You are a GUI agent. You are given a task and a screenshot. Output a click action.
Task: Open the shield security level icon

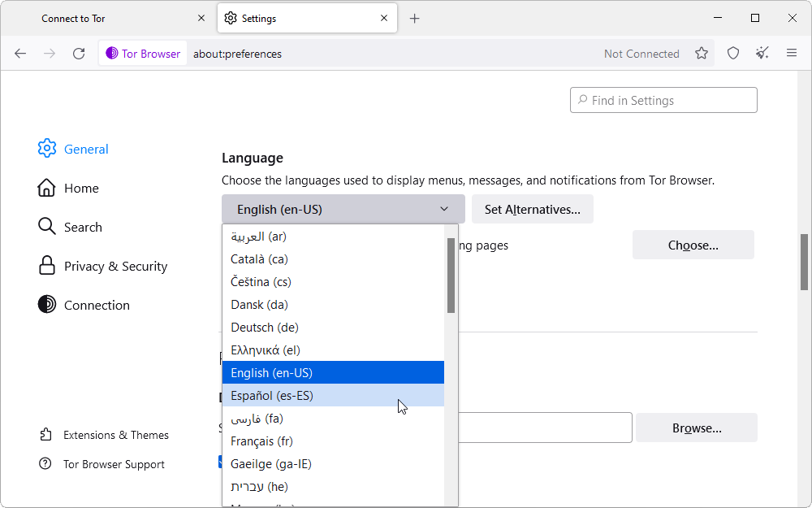coord(733,54)
